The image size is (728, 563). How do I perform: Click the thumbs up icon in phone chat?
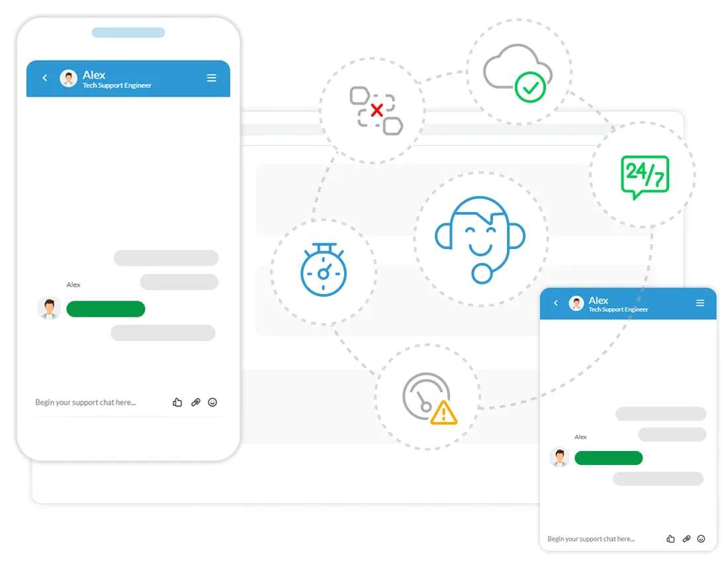tap(177, 402)
